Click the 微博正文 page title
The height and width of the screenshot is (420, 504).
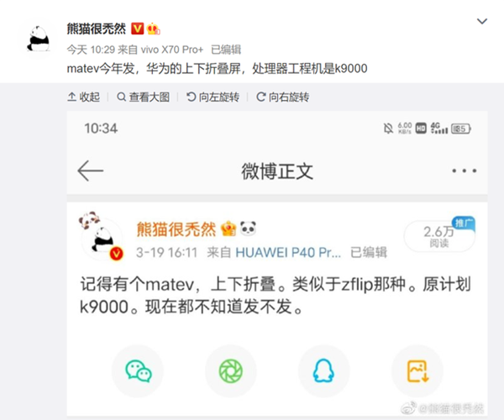[x=277, y=171]
